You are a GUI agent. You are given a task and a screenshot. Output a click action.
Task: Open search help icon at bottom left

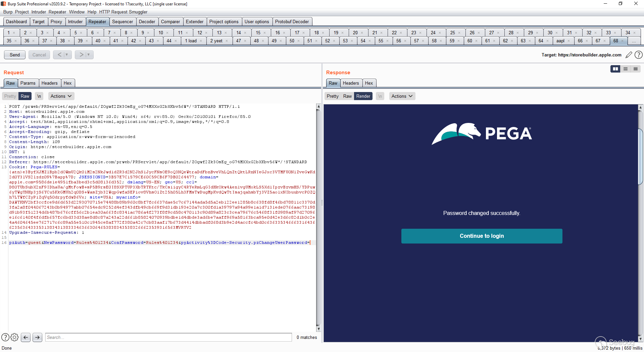[x=5, y=337]
